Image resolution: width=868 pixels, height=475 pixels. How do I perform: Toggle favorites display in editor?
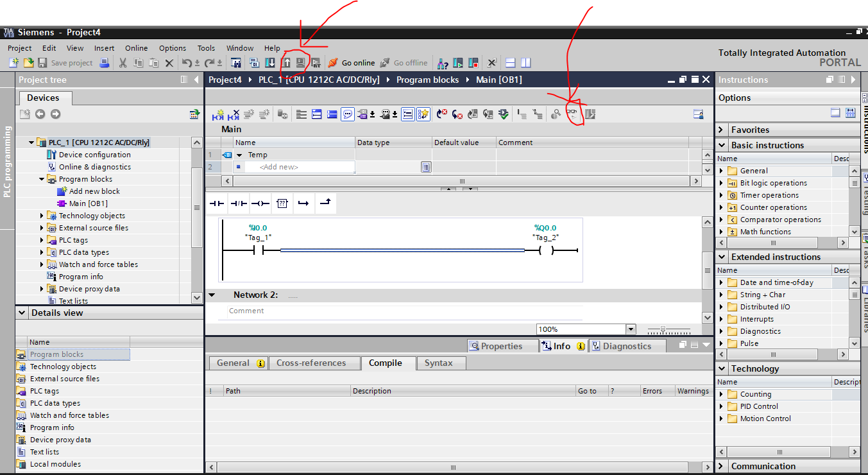423,114
